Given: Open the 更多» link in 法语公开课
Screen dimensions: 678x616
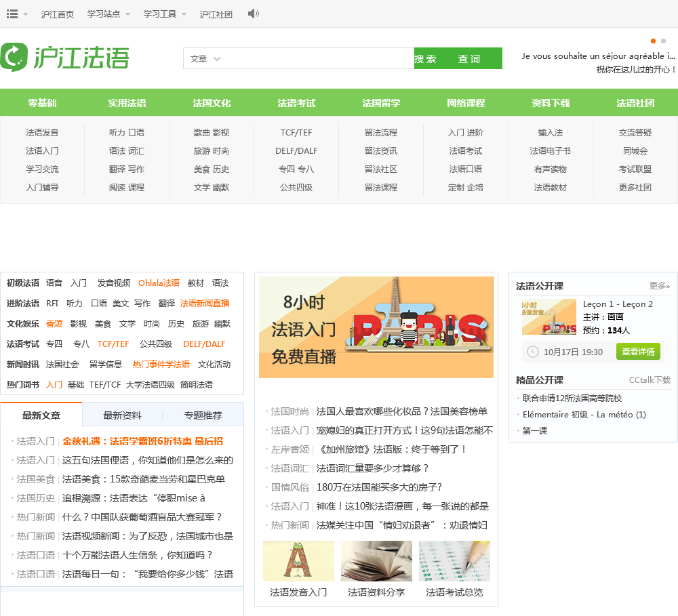Looking at the screenshot, I should 659,286.
